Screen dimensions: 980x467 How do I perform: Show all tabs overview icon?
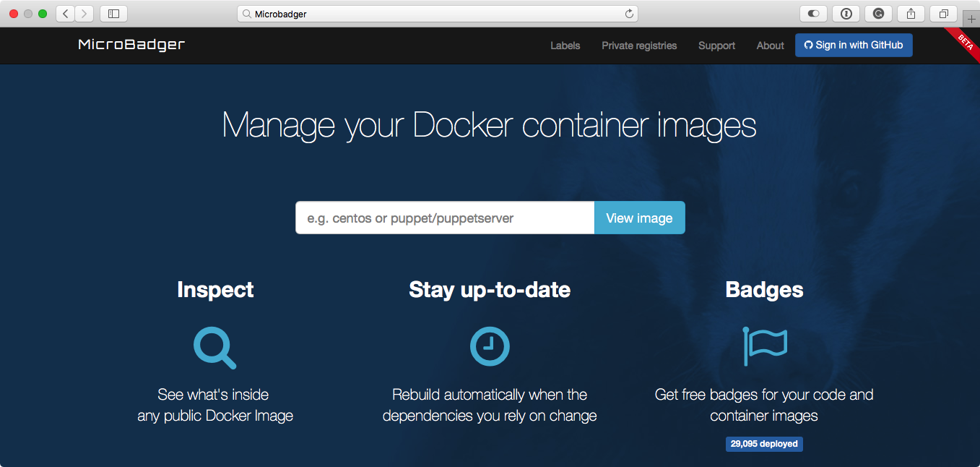pos(944,14)
